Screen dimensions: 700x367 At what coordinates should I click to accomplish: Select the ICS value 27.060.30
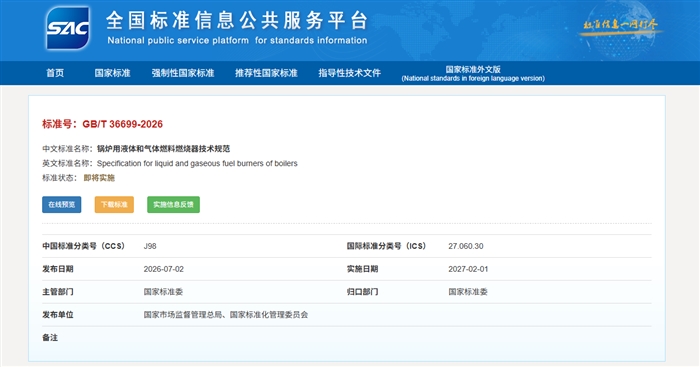pos(466,246)
